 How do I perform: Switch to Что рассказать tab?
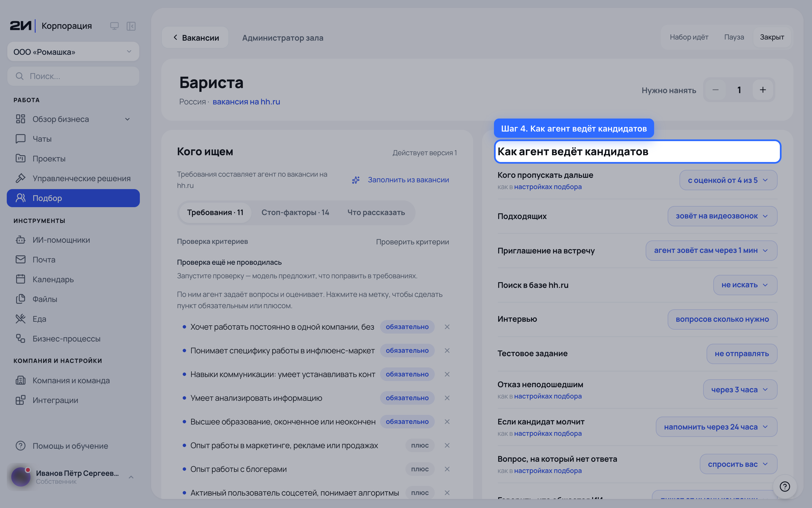point(376,213)
